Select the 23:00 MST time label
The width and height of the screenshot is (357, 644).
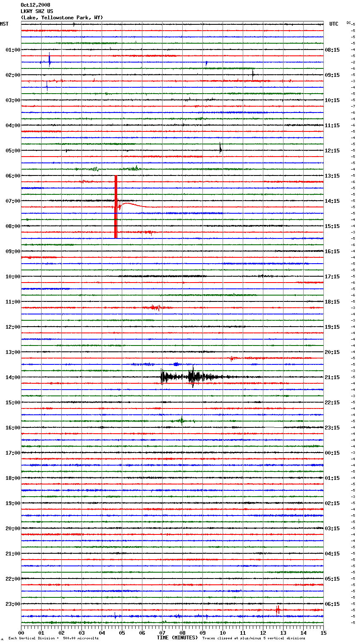[x=13, y=604]
